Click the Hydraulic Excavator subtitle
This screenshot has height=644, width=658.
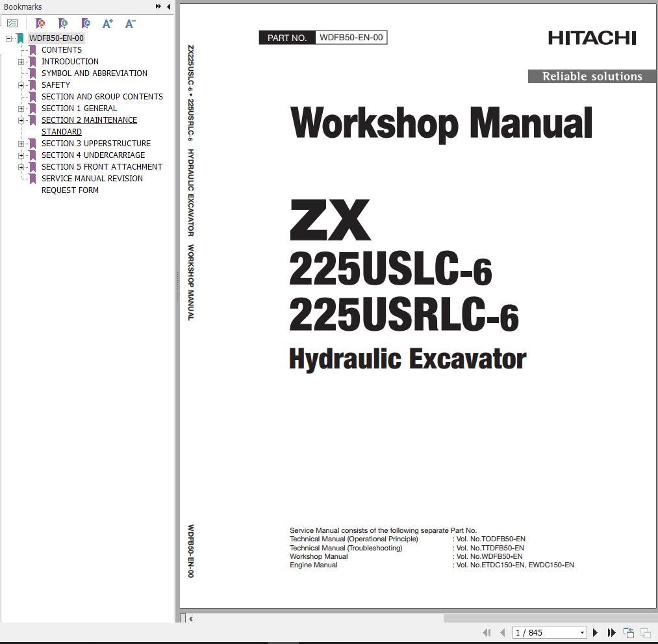(x=407, y=359)
